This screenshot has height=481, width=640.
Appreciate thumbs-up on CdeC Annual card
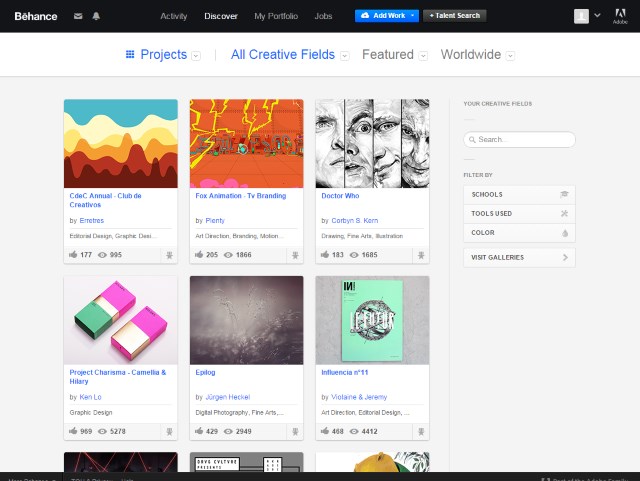73,254
